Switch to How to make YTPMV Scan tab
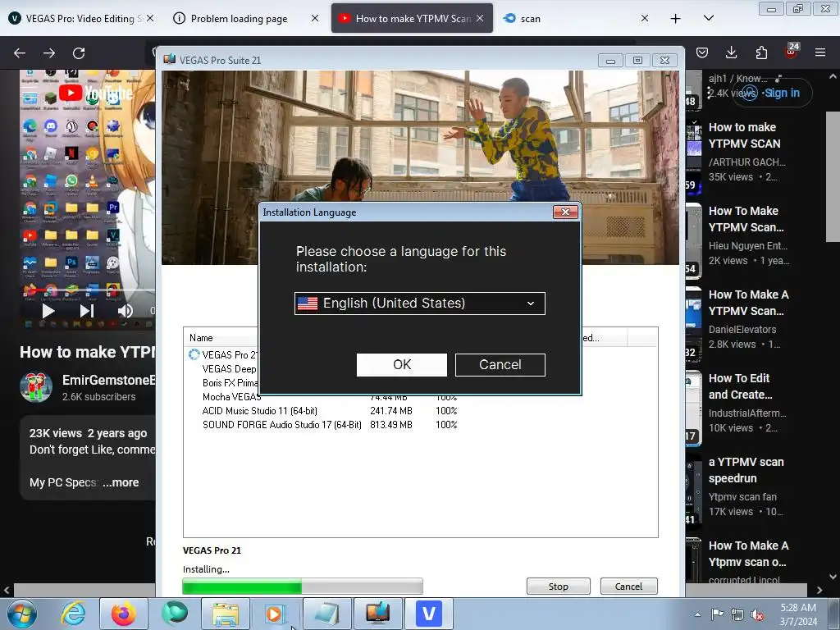The width and height of the screenshot is (840, 630). (x=413, y=19)
